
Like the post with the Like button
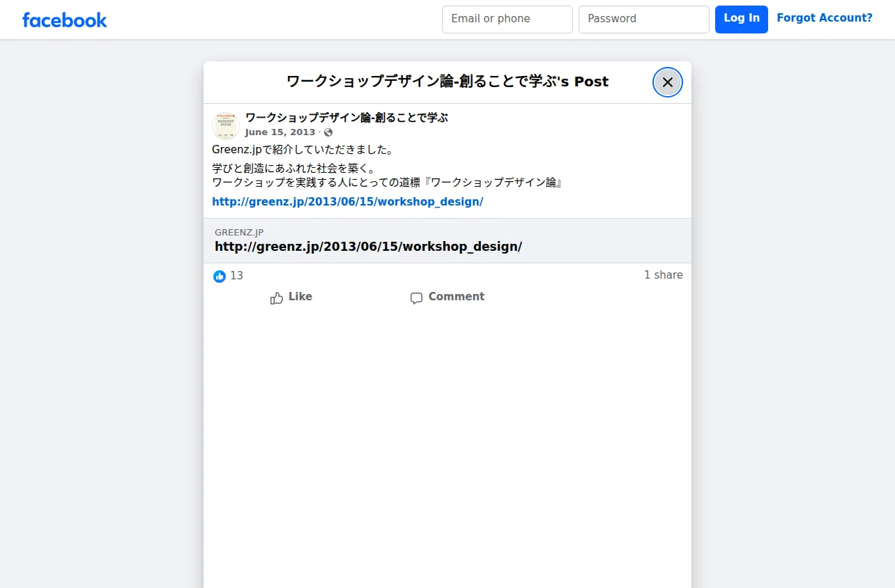(291, 297)
